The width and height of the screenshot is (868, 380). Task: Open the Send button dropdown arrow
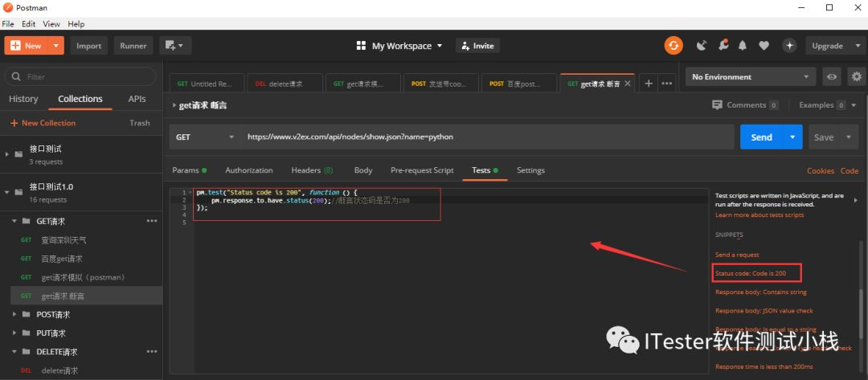(792, 137)
